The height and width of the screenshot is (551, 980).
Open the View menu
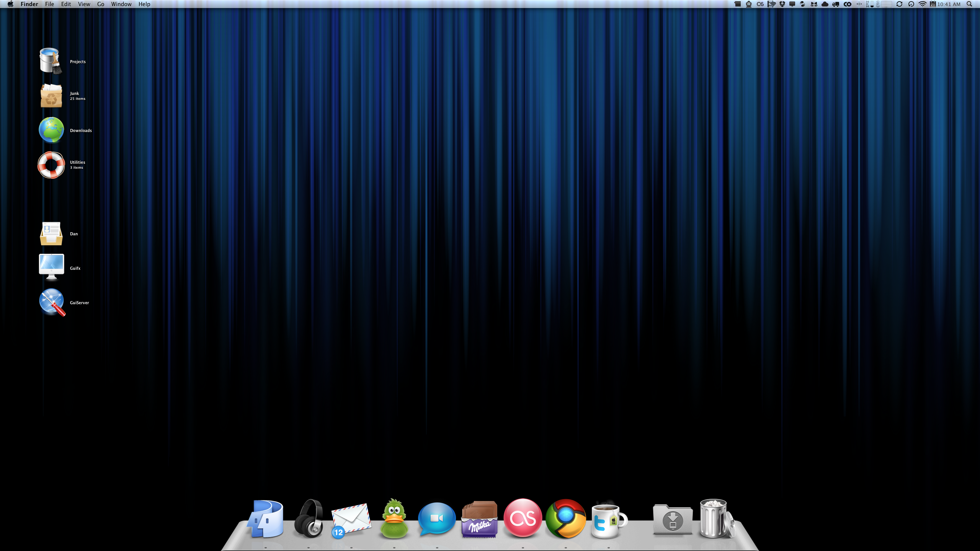point(84,4)
